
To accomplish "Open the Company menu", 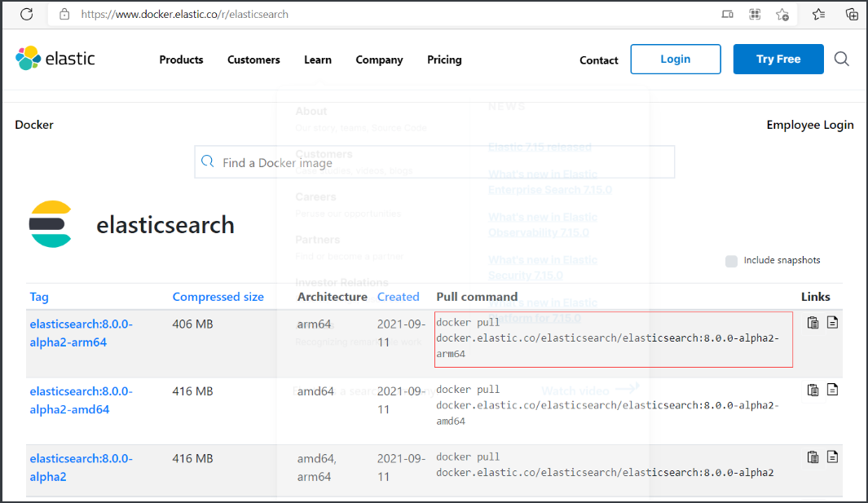I will (x=379, y=60).
